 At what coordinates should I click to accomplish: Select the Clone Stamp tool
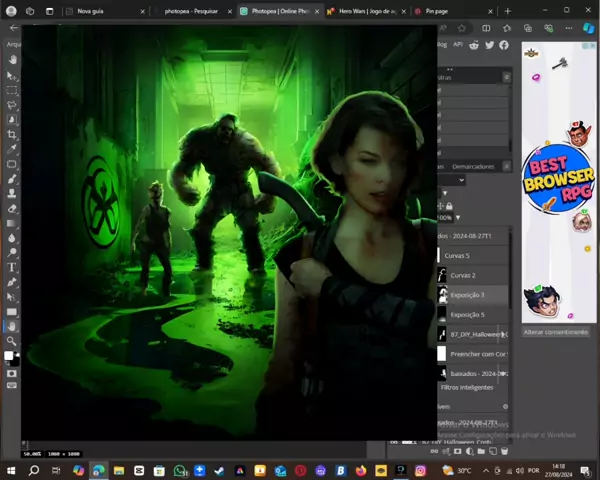pyautogui.click(x=12, y=194)
